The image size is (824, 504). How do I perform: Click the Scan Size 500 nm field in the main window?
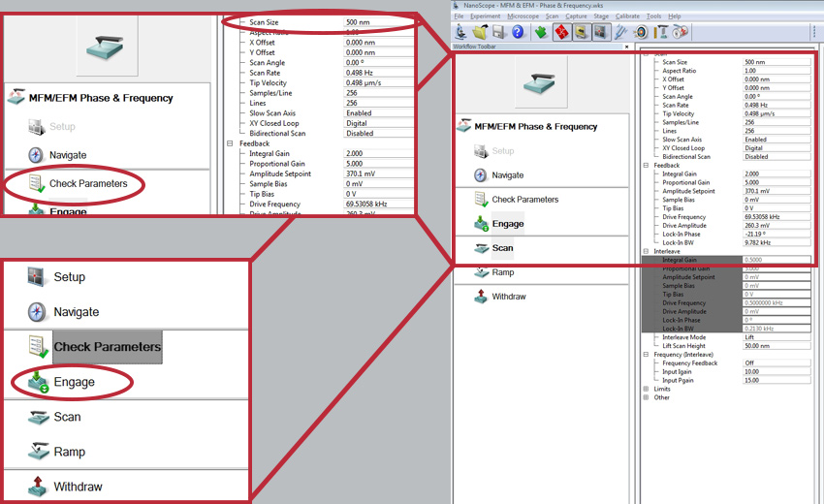[776, 62]
